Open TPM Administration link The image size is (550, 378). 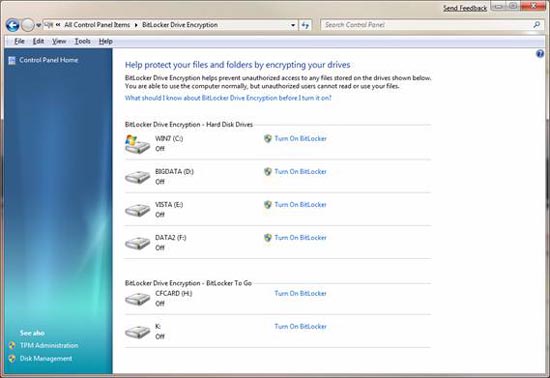click(x=49, y=345)
